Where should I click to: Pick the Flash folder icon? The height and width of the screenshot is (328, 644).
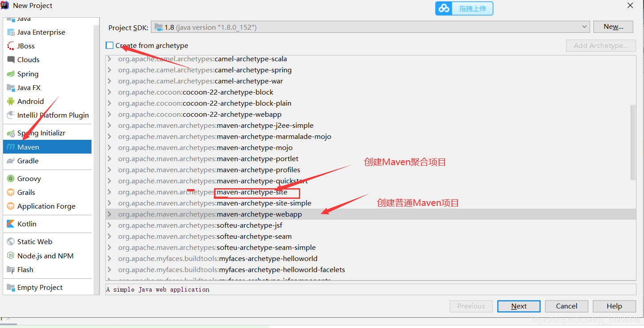pos(11,269)
